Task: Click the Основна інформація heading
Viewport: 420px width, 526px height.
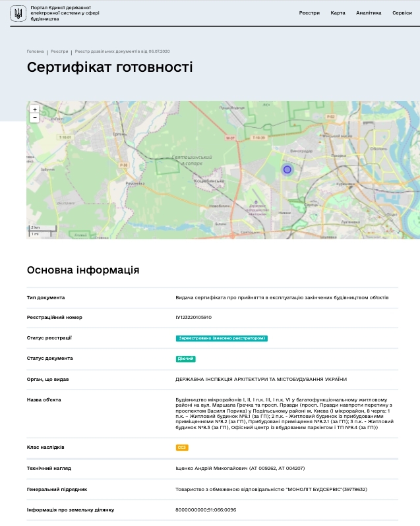Action: click(x=83, y=270)
